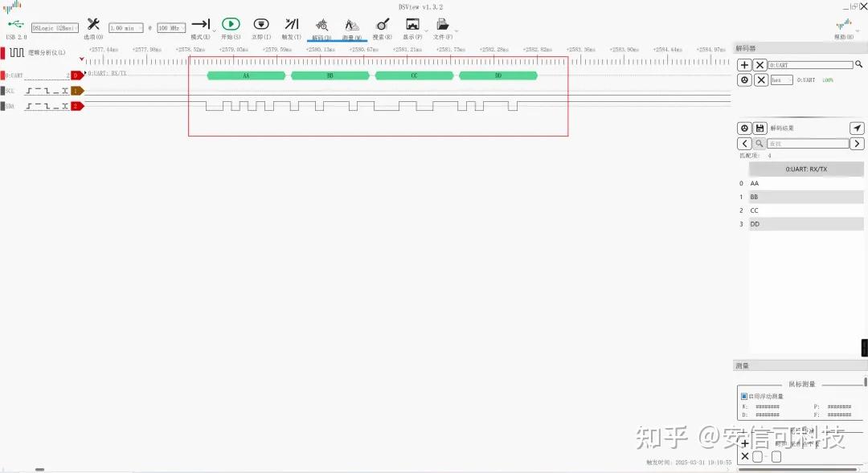868x473 pixels.
Task: Click the decoder name field showing 0:UART
Action: tap(810, 65)
